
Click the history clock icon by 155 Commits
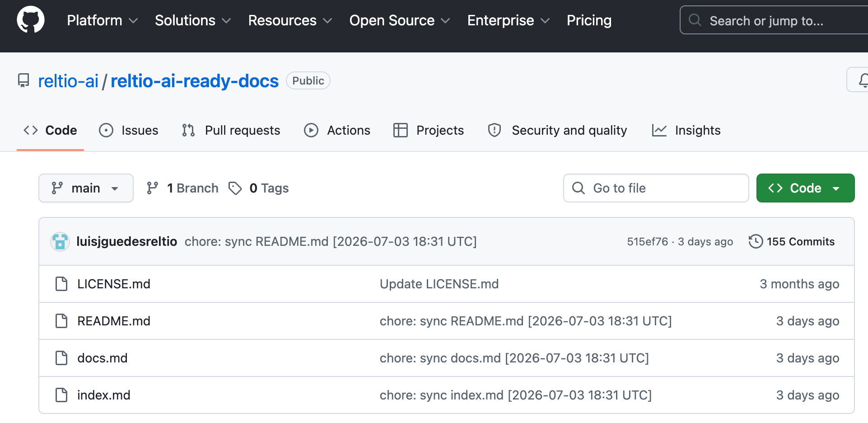pyautogui.click(x=756, y=241)
